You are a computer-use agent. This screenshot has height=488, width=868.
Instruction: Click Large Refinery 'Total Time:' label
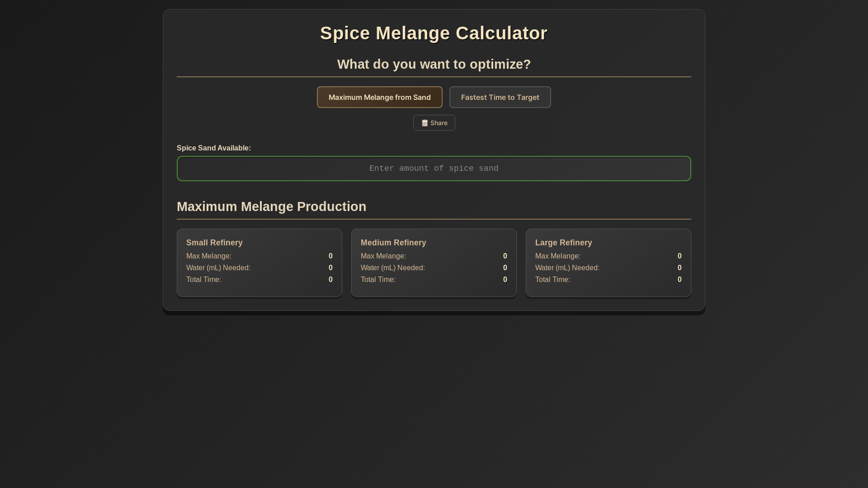(x=552, y=280)
